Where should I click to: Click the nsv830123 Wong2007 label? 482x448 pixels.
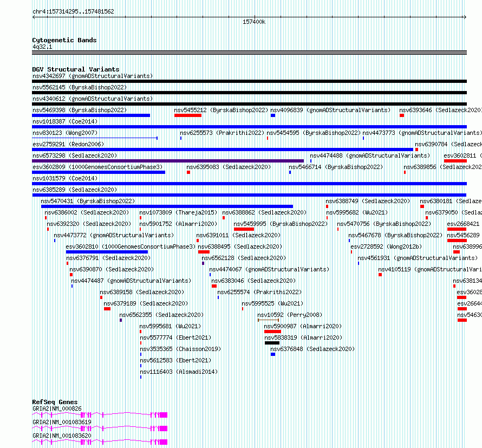pyautogui.click(x=65, y=133)
